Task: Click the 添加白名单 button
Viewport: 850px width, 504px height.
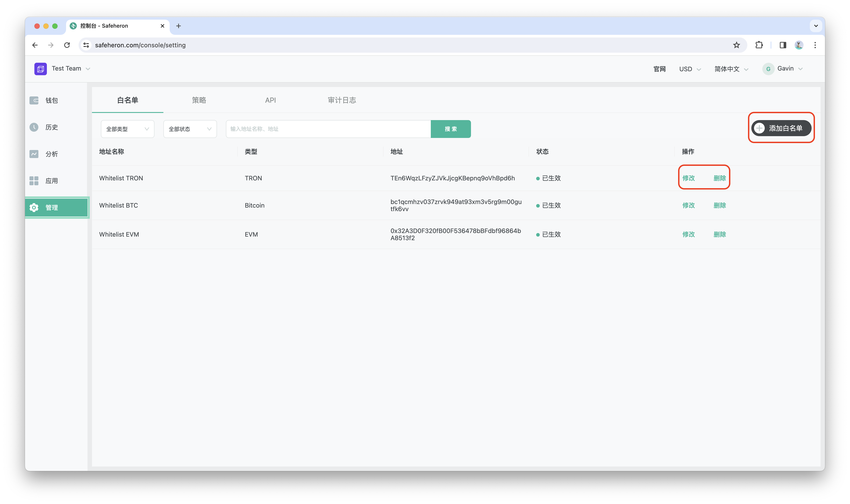Action: point(781,128)
